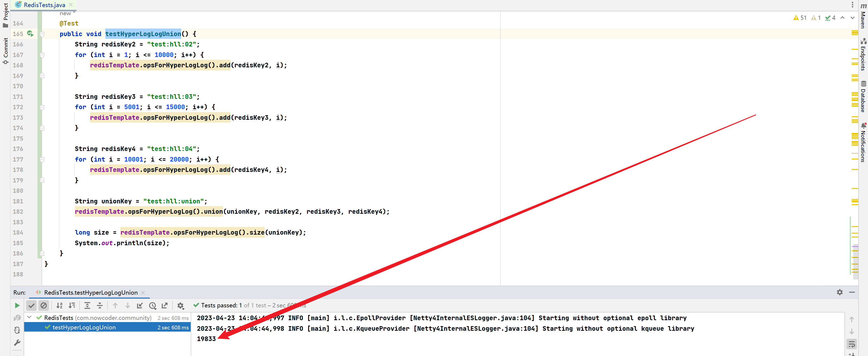Click the console output value 19833
The height and width of the screenshot is (356, 868).
(206, 338)
